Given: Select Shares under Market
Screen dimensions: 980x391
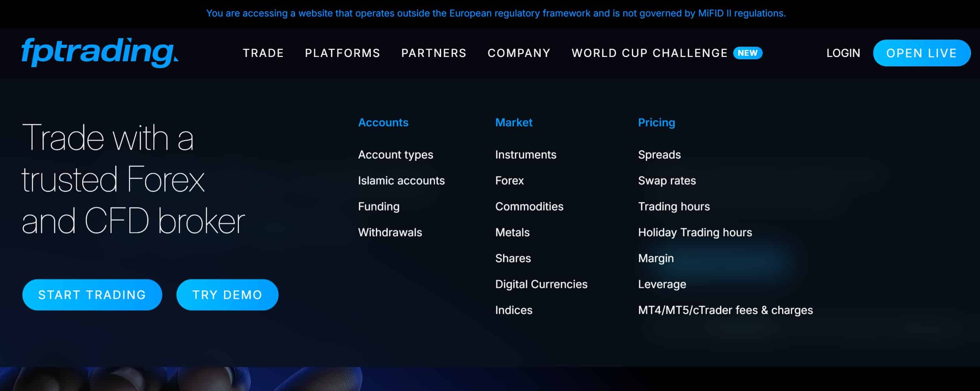Looking at the screenshot, I should (x=513, y=258).
